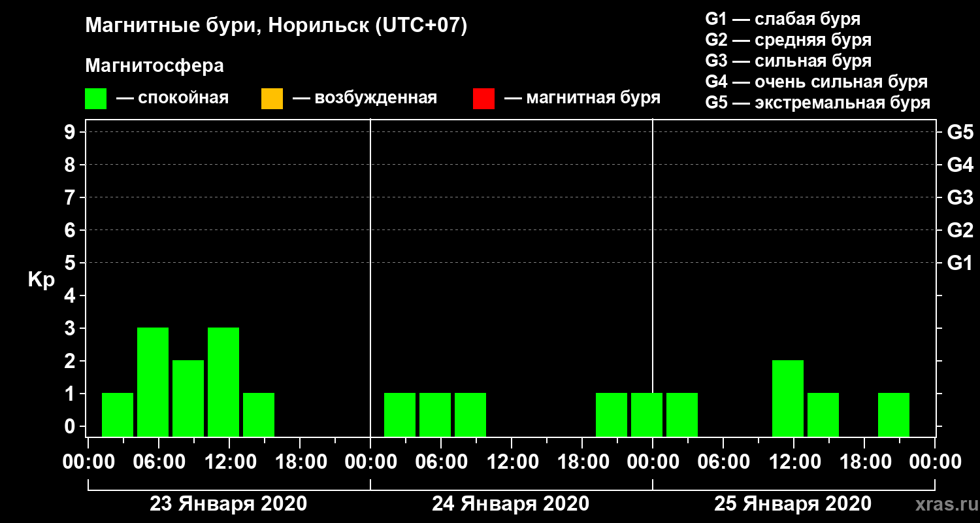Click the G2 label on right axis
The image size is (980, 523).
pos(960,230)
